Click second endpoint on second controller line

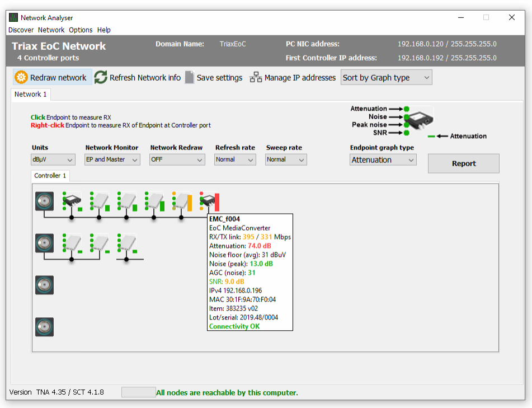pyautogui.click(x=100, y=243)
